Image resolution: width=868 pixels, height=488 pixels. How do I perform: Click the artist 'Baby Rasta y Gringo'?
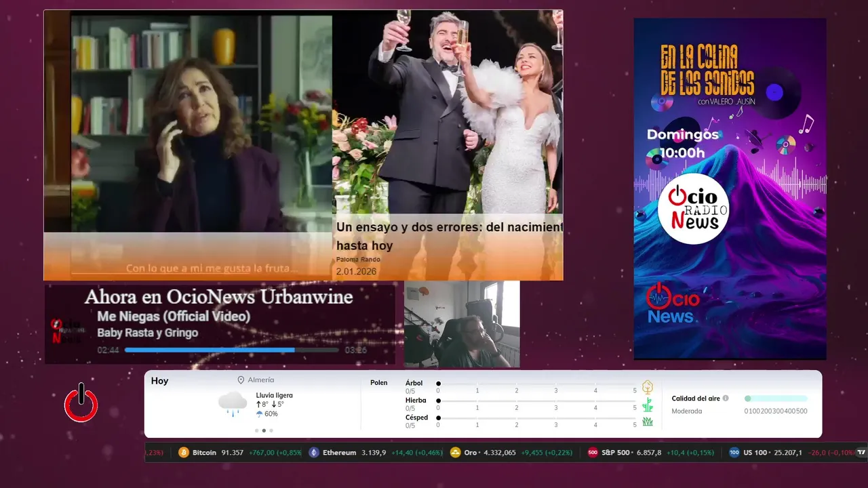click(148, 333)
